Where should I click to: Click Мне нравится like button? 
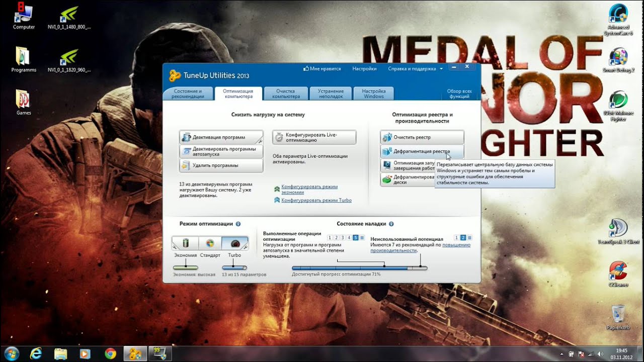(323, 68)
